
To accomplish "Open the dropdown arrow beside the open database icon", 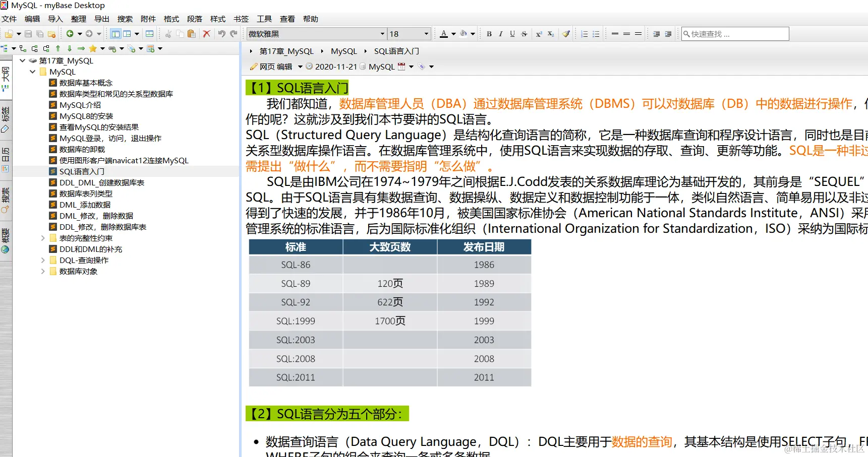I will (x=19, y=34).
